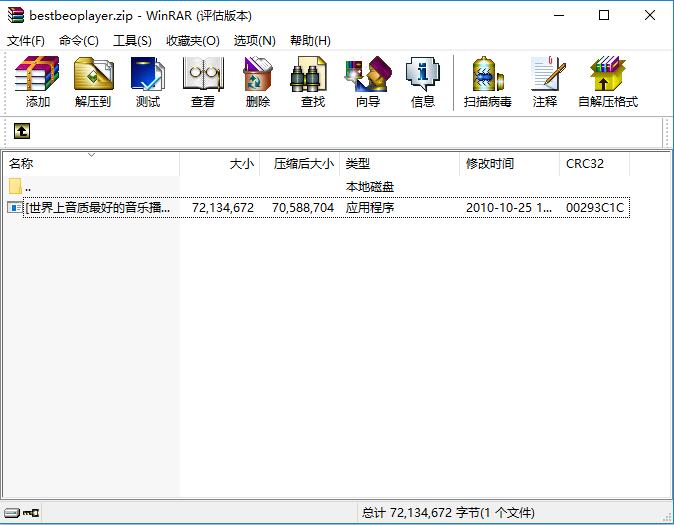The height and width of the screenshot is (525, 674).
Task: Run the 测试 (Test) archive tool
Action: click(148, 82)
